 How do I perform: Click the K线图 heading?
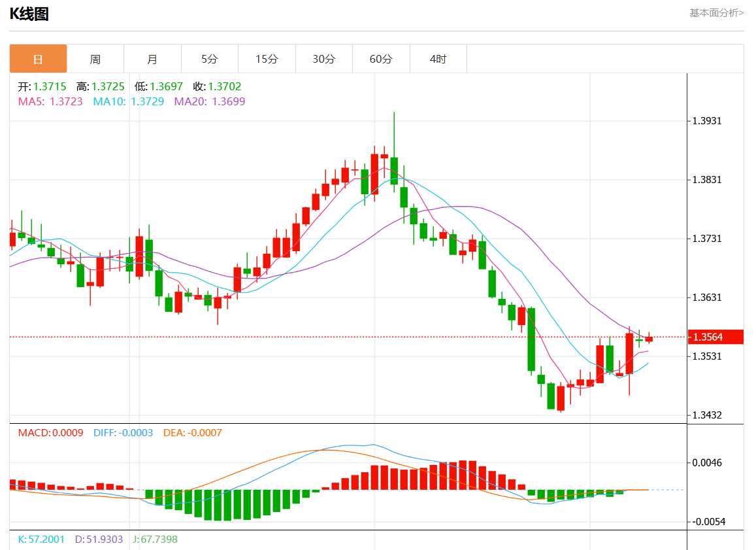(x=29, y=14)
